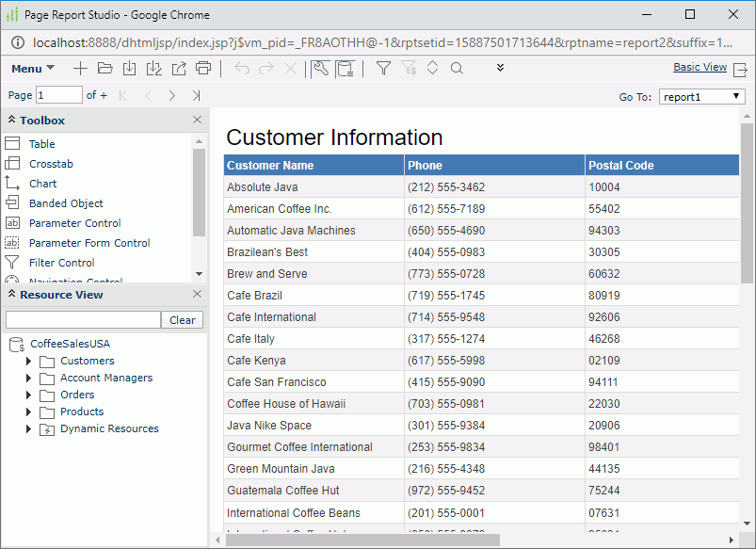Click the Exit icon beside Basic View
This screenshot has width=756, height=549.
[x=741, y=69]
